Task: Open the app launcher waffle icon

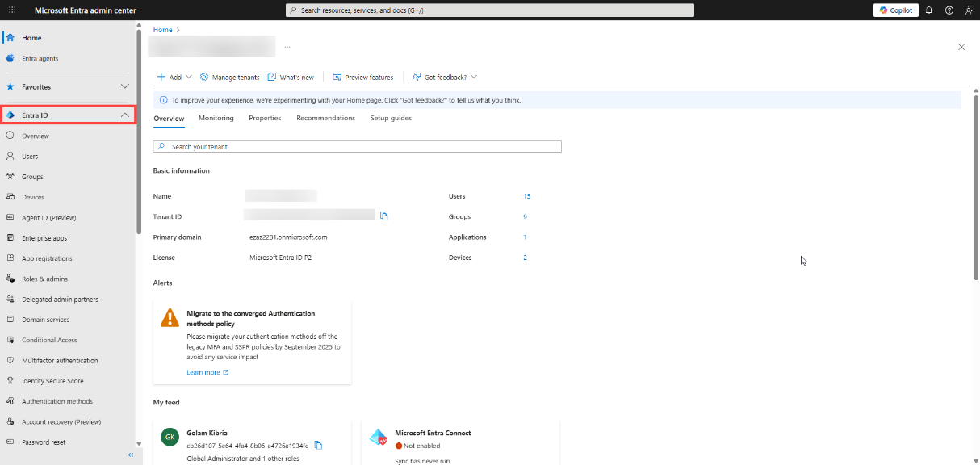Action: [11, 10]
